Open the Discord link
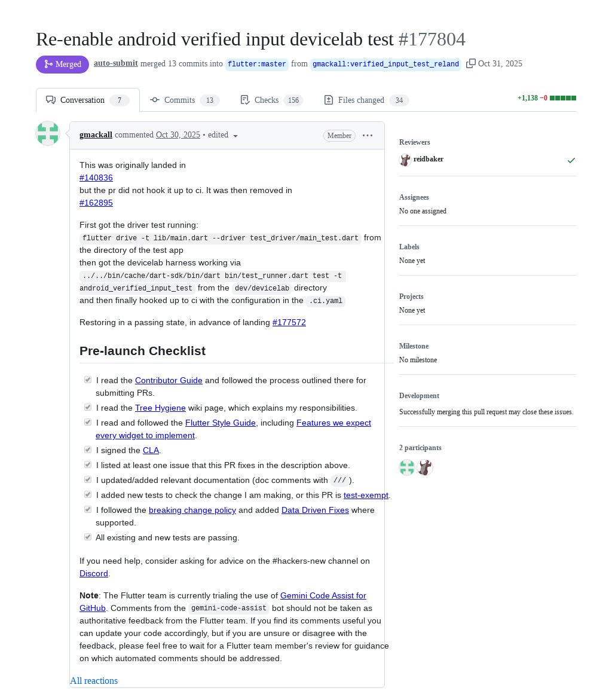Screen dimensions: 612x700 tap(94, 574)
